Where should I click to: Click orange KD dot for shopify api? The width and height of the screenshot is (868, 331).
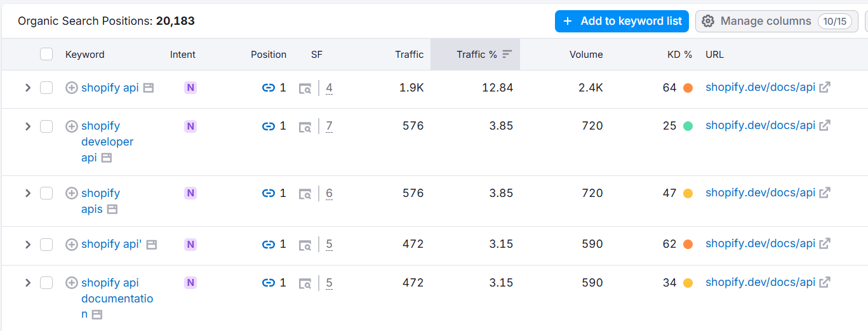(x=688, y=88)
